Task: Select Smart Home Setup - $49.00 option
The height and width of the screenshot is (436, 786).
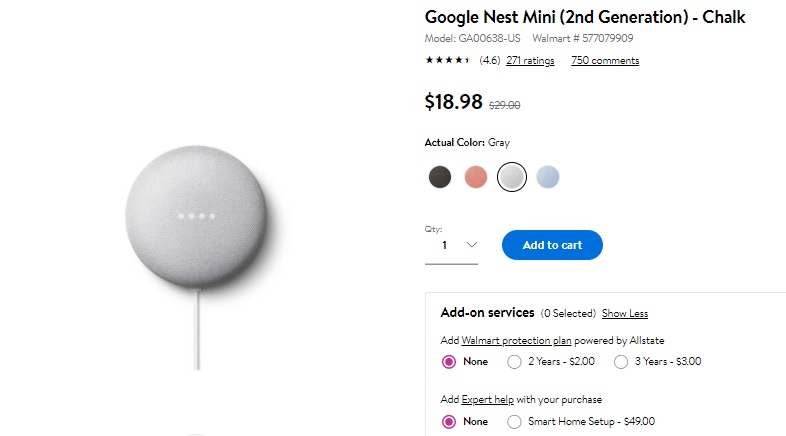Action: pyautogui.click(x=515, y=421)
